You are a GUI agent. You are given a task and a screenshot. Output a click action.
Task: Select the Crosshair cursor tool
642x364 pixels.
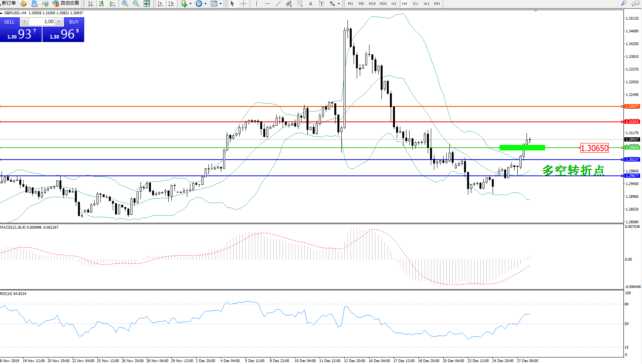coord(243,3)
